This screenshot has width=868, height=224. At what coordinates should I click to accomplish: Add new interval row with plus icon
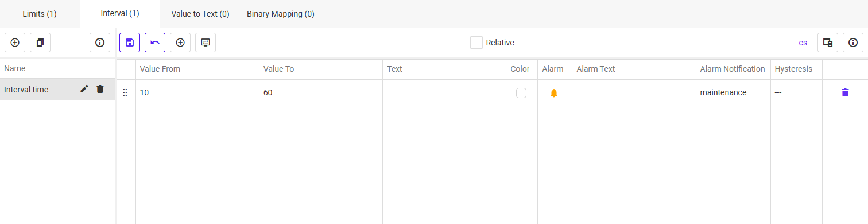[x=180, y=43]
